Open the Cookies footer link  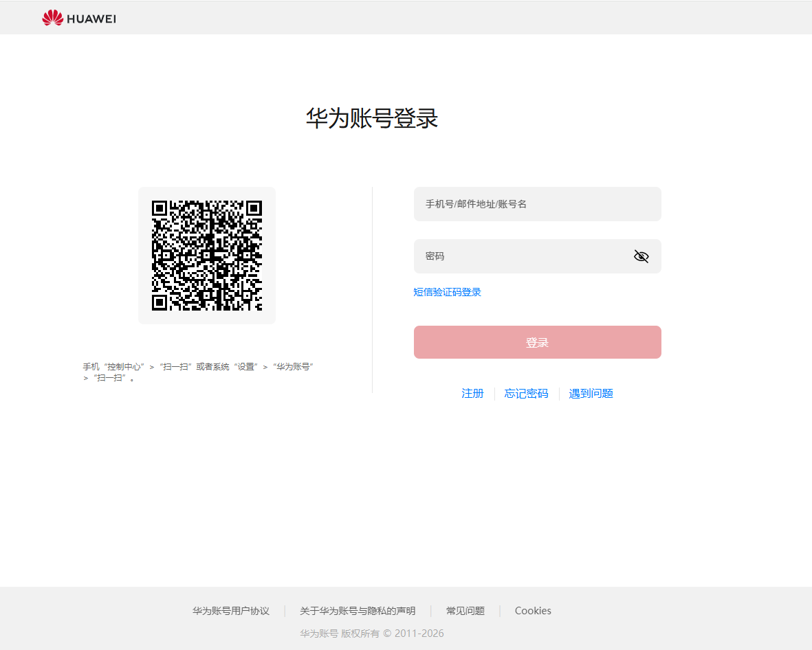point(533,611)
